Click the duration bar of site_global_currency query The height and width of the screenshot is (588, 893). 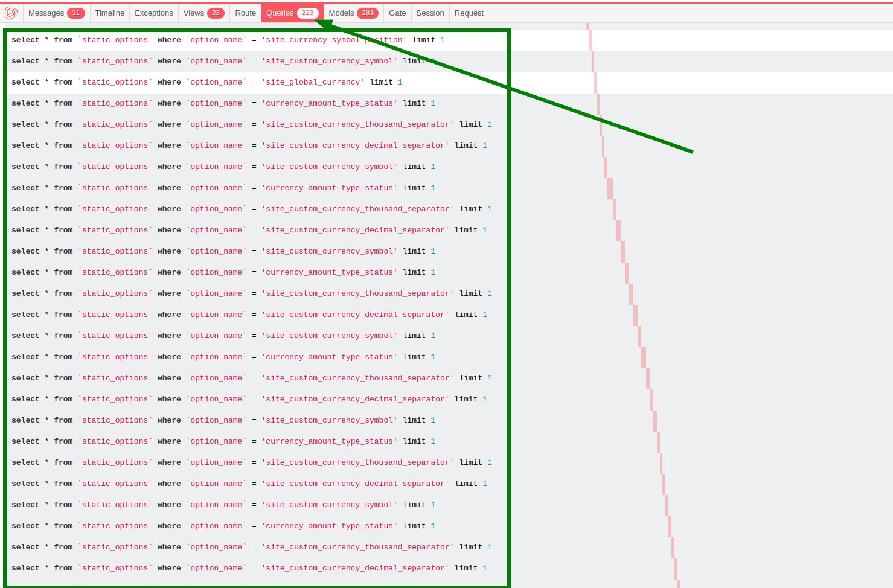pos(595,83)
